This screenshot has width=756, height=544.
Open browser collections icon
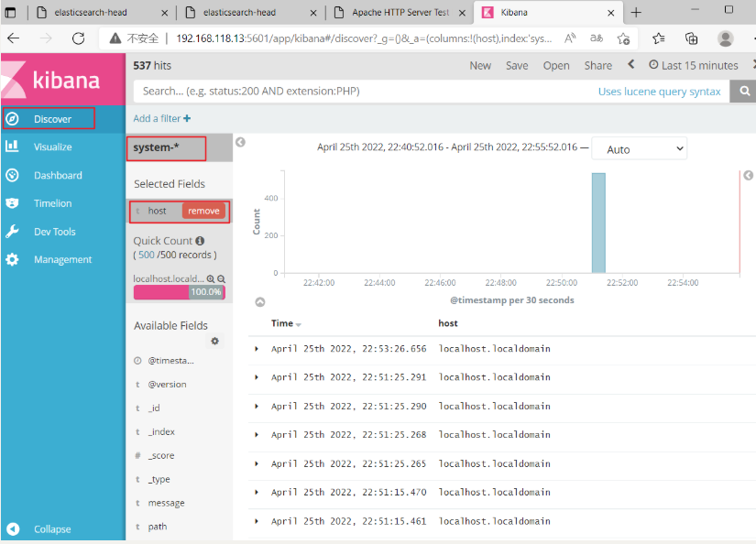tap(691, 38)
